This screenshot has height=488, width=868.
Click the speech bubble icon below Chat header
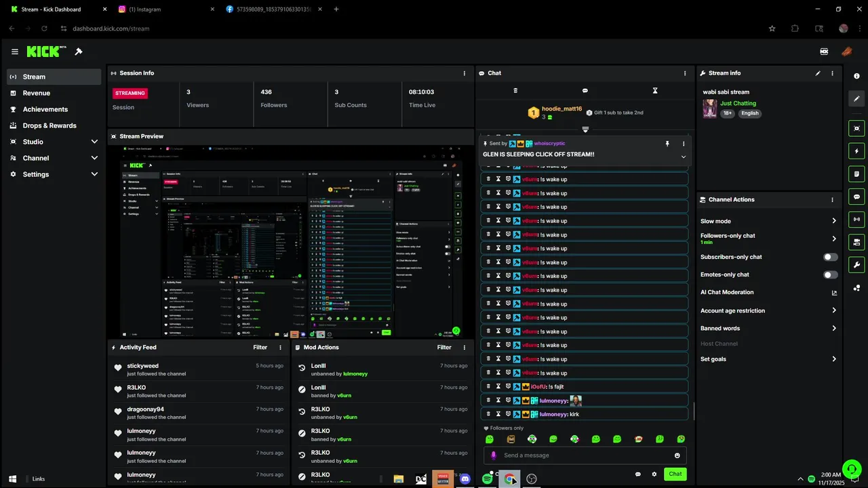click(585, 91)
